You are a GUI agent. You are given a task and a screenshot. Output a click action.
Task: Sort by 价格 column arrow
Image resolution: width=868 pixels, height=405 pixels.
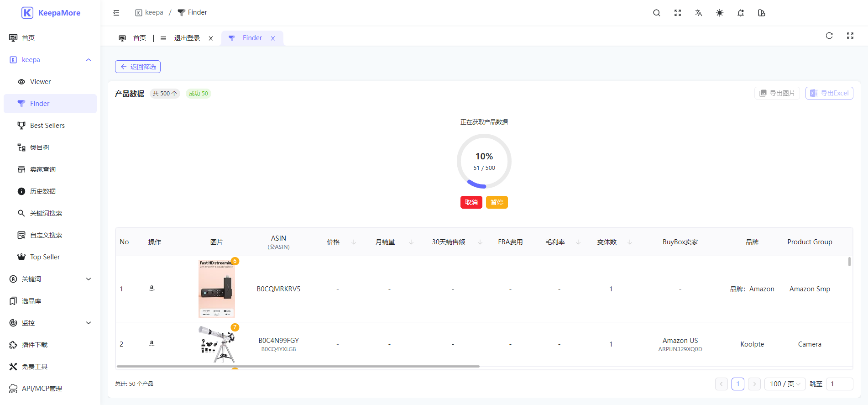coord(354,242)
